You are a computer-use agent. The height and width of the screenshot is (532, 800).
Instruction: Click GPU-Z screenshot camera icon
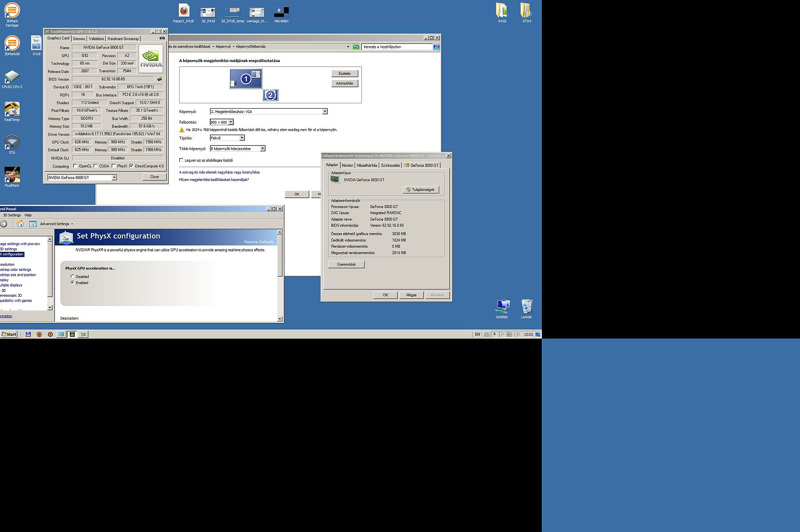[x=162, y=38]
